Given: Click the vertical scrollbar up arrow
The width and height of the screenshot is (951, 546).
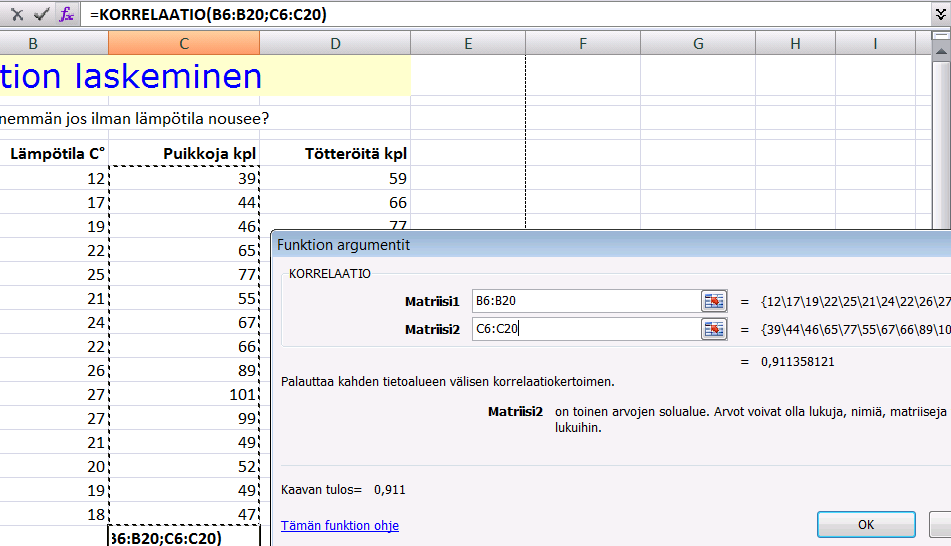Looking at the screenshot, I should [941, 52].
